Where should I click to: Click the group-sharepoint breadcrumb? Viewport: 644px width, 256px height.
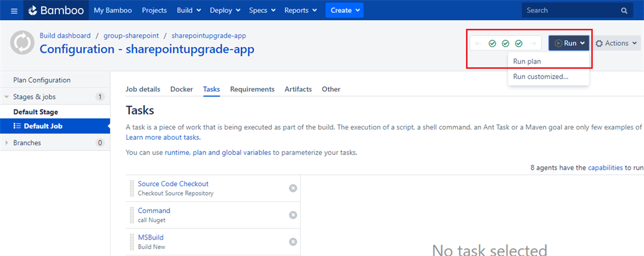coord(131,36)
